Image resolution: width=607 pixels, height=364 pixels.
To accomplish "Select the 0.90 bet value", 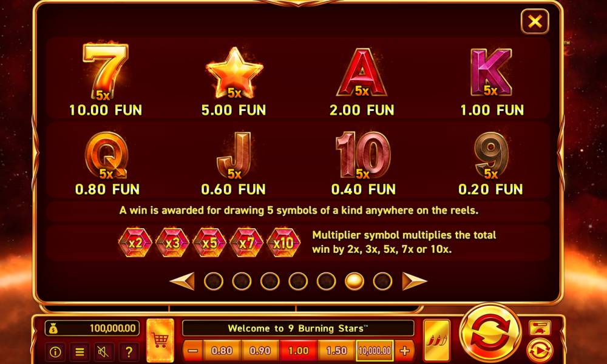I will (260, 351).
